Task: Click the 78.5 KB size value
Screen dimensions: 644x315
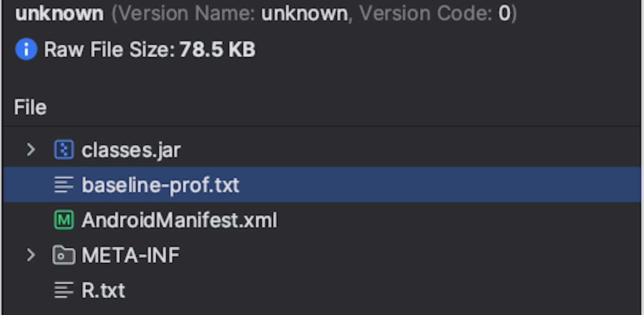Action: [x=217, y=50]
